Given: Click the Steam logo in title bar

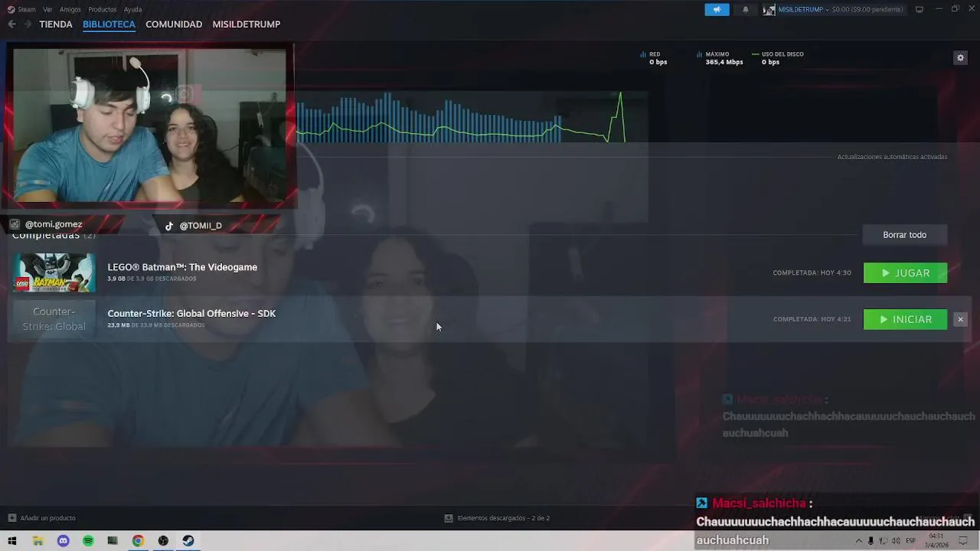Looking at the screenshot, I should pos(11,9).
